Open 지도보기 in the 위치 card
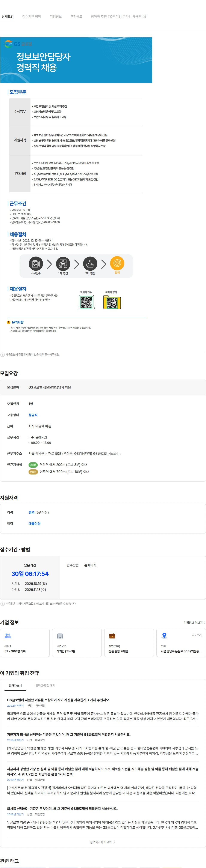This screenshot has width=206, height=868. 197,635
